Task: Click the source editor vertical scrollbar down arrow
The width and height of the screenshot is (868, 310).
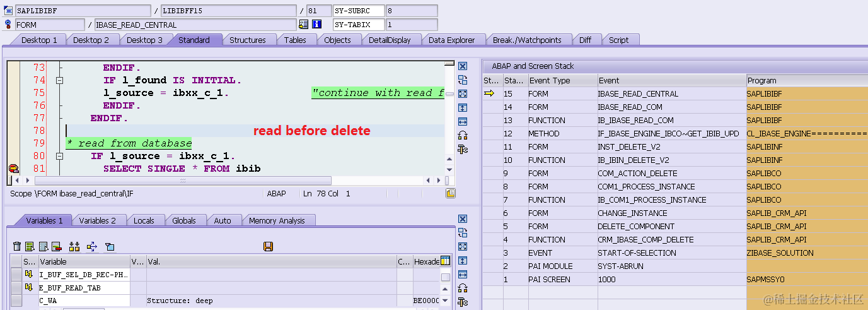Action: click(x=449, y=169)
